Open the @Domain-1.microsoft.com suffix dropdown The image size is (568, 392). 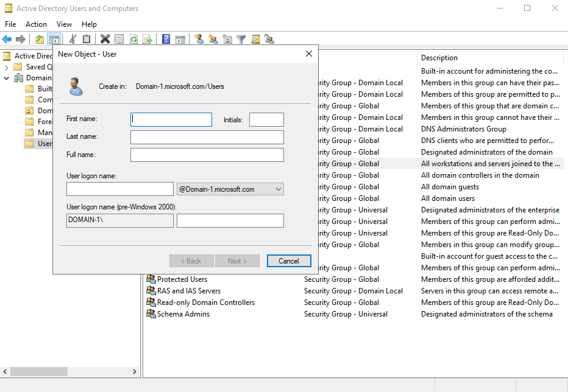(278, 189)
